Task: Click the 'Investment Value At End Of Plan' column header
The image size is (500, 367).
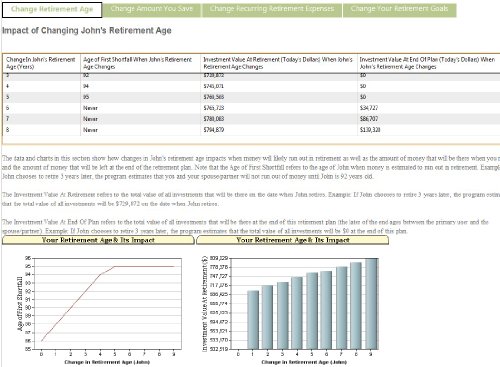Action: 428,63
